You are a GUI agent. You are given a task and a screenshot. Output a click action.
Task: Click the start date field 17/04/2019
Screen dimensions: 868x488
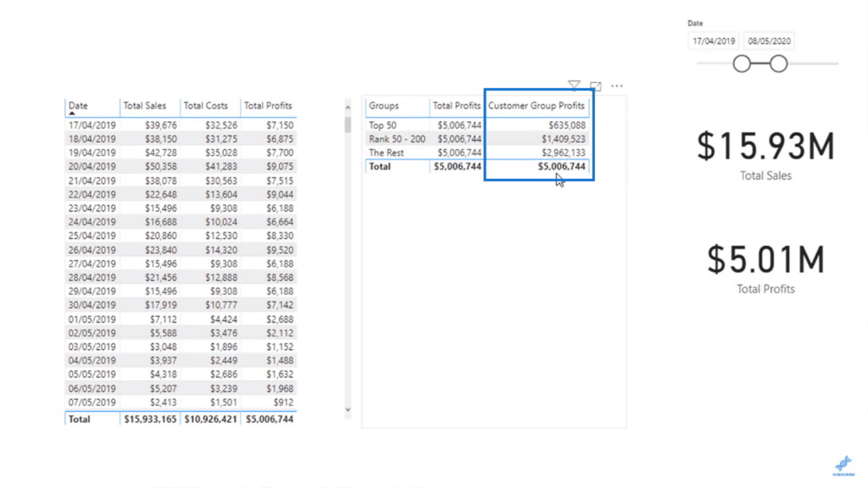pyautogui.click(x=713, y=41)
